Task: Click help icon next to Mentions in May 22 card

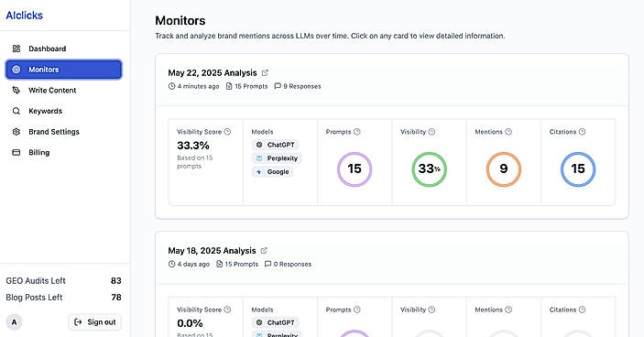Action: tap(508, 132)
